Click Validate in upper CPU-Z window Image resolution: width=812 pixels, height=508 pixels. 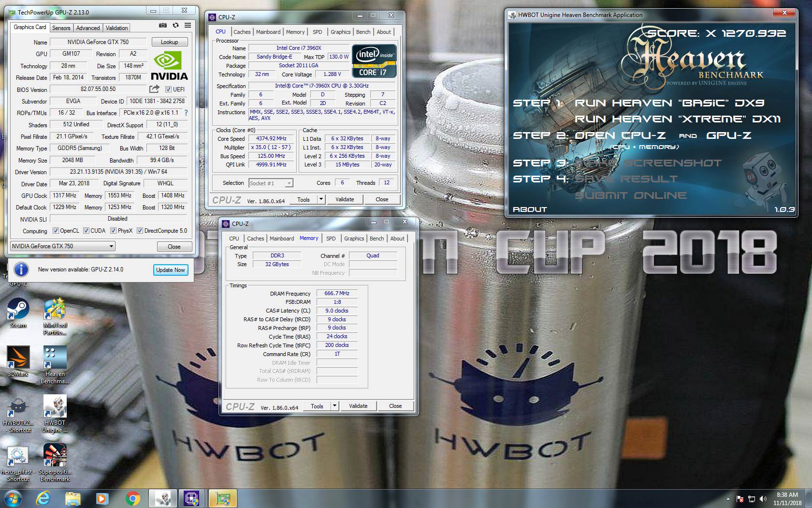[345, 199]
